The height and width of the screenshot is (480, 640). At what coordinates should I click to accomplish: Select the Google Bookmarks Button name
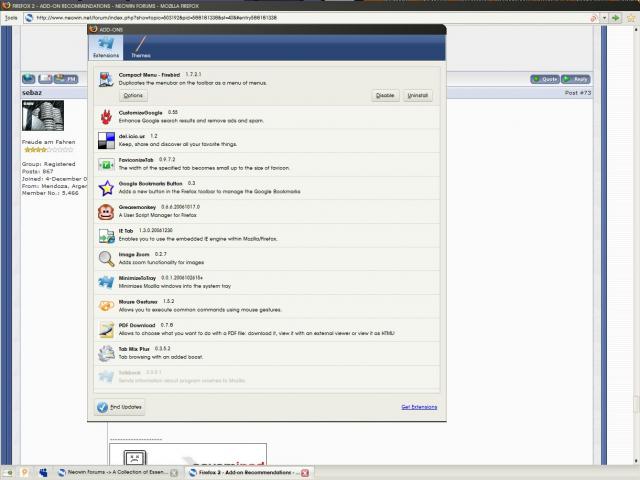(x=150, y=184)
